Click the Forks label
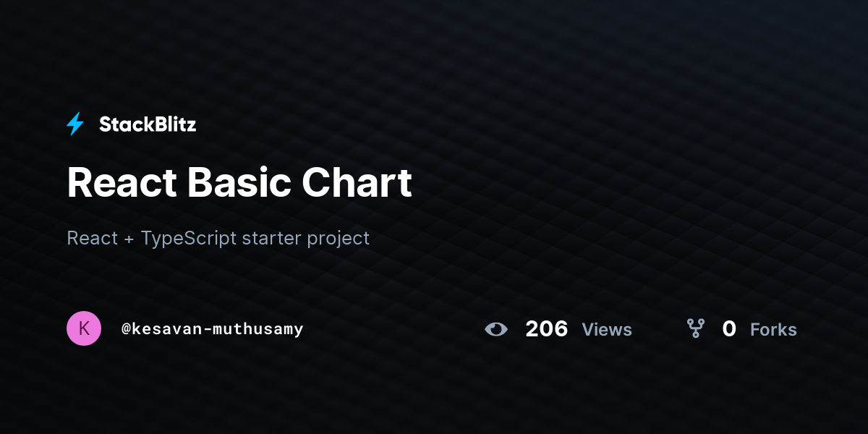This screenshot has width=868, height=434. coord(773,330)
